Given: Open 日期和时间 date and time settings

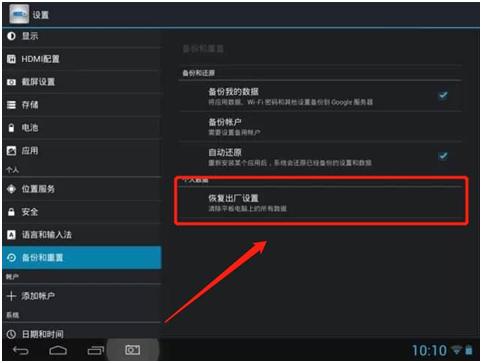Looking at the screenshot, I should (82, 333).
